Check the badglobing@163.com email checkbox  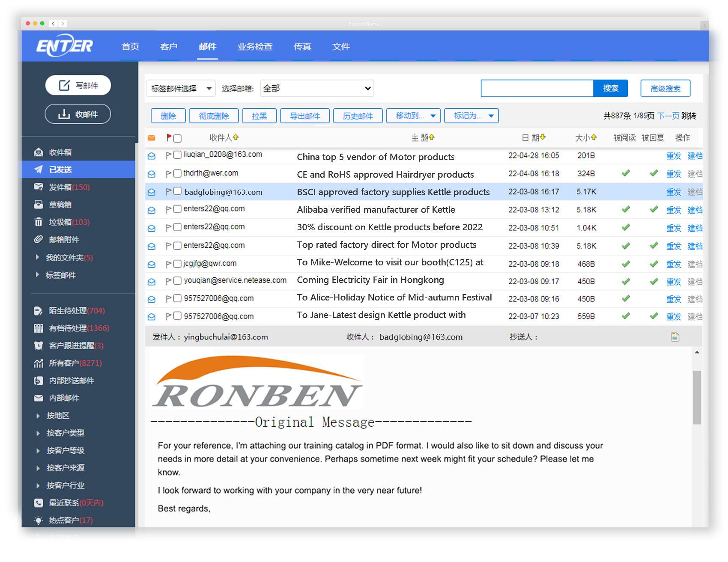177,191
